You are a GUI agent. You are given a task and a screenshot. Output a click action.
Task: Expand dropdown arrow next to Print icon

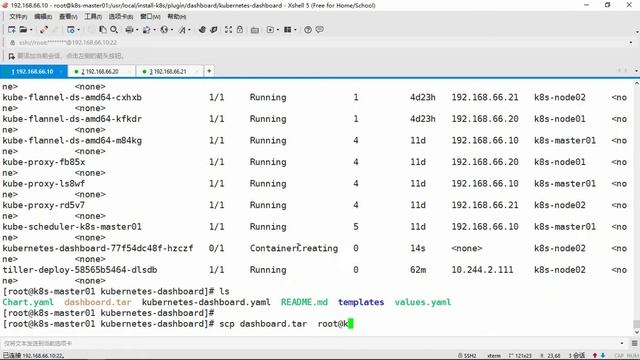coord(137,30)
